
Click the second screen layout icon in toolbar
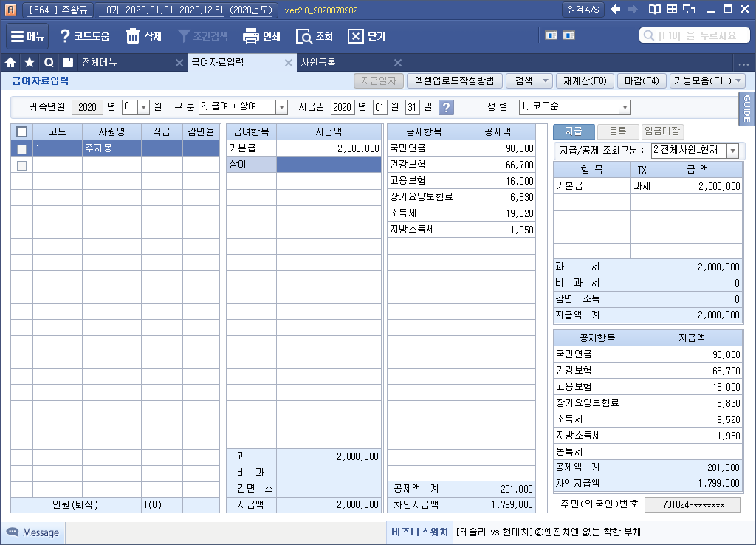569,35
